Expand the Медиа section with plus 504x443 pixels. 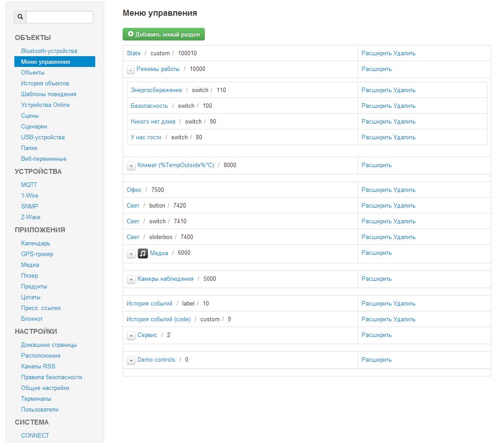pos(131,254)
